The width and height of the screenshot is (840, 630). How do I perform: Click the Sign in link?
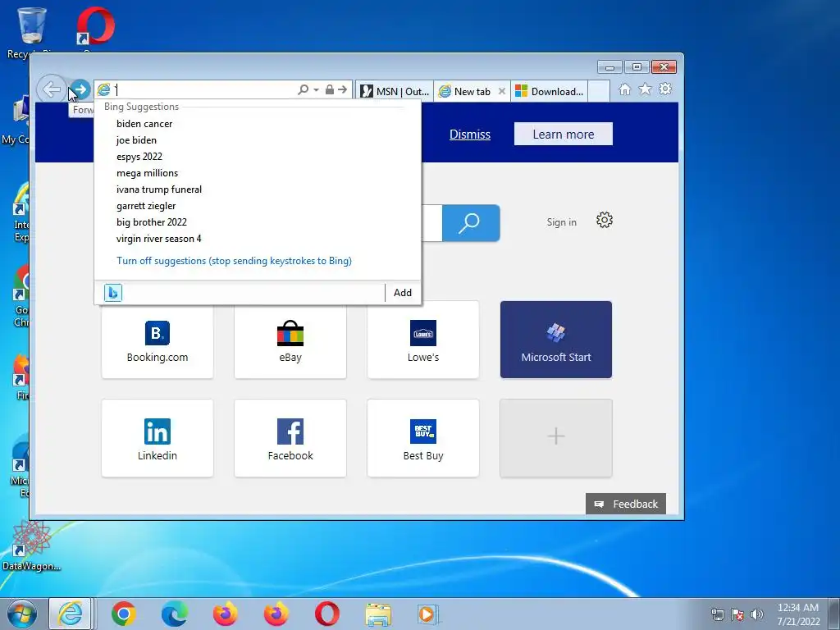561,222
